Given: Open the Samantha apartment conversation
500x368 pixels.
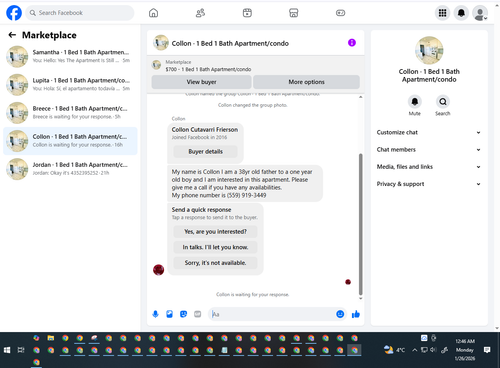Looking at the screenshot, I should click(x=70, y=56).
